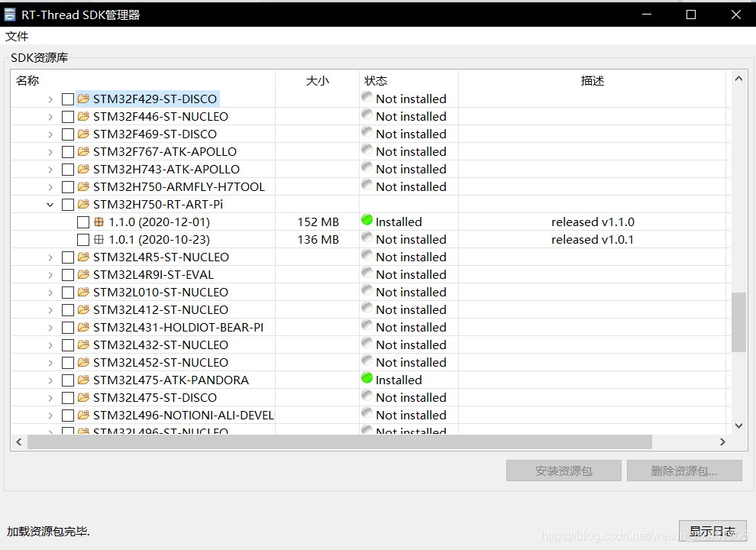756x550 pixels.
Task: Click the 大小 column header
Action: (317, 80)
